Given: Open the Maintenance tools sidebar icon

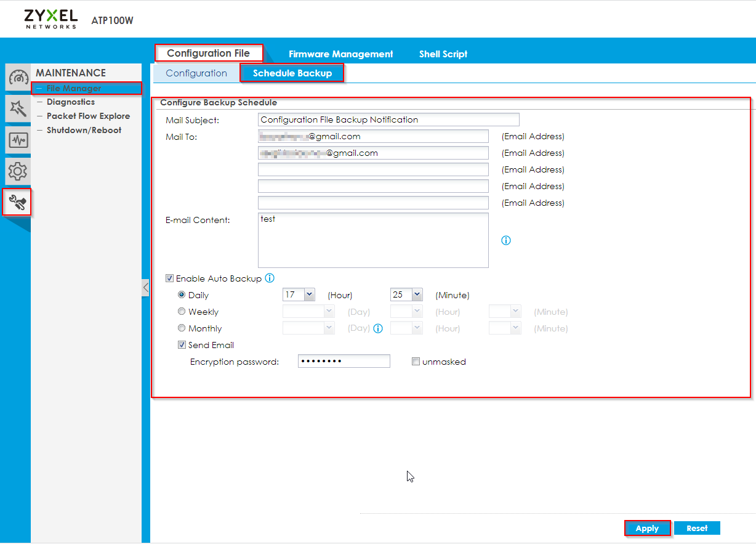Looking at the screenshot, I should click(x=17, y=202).
